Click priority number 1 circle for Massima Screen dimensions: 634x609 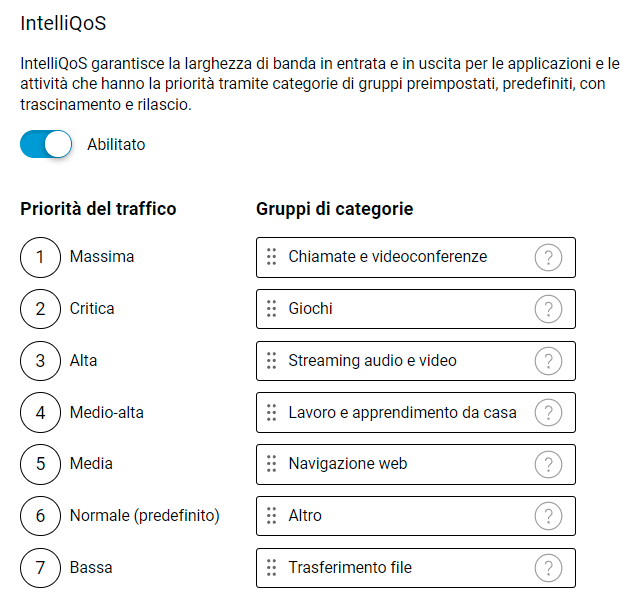(x=40, y=257)
